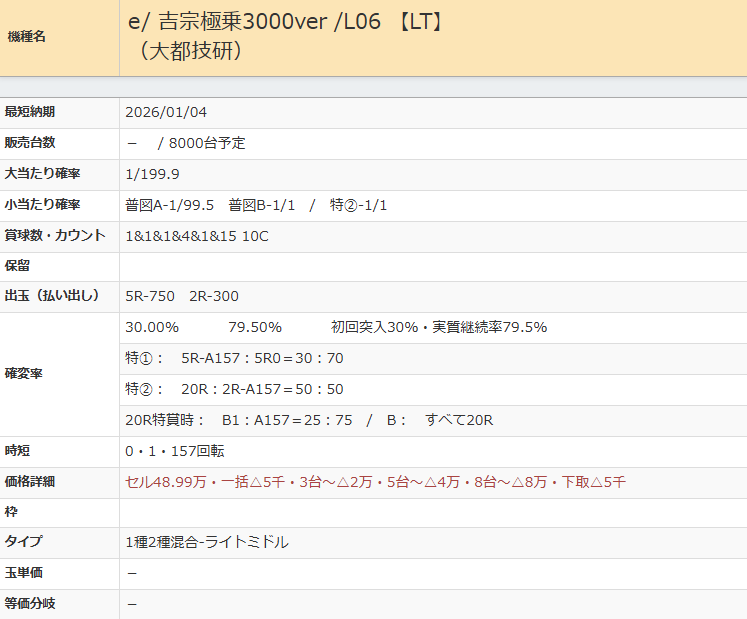This screenshot has width=747, height=619.
Task: Click the '時短' row label
Action: [17, 451]
